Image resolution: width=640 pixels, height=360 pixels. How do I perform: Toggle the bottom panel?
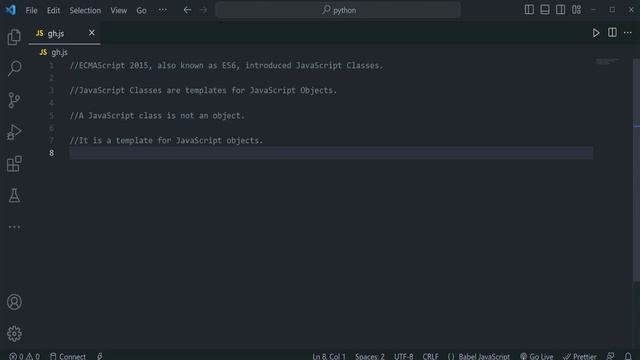[x=544, y=10]
